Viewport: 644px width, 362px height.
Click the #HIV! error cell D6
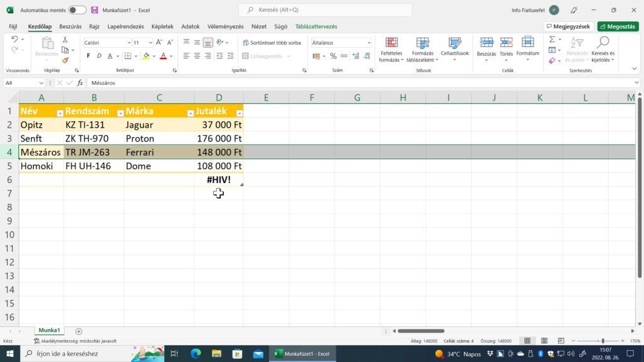coord(218,180)
